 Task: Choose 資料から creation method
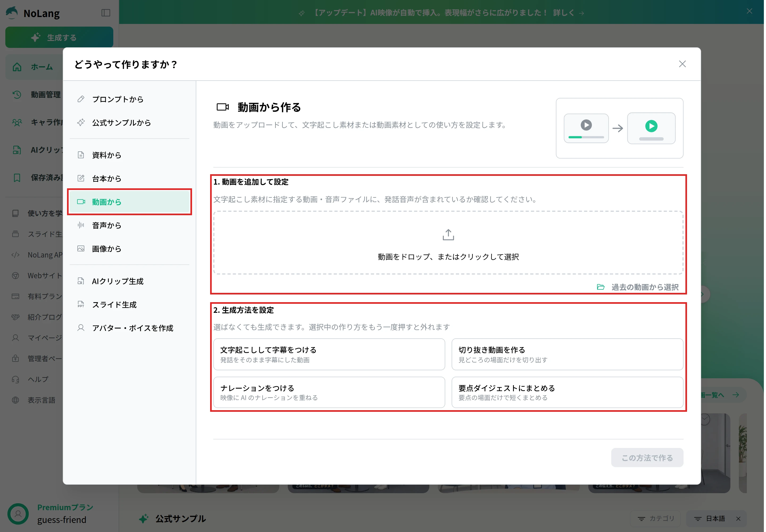click(x=129, y=155)
